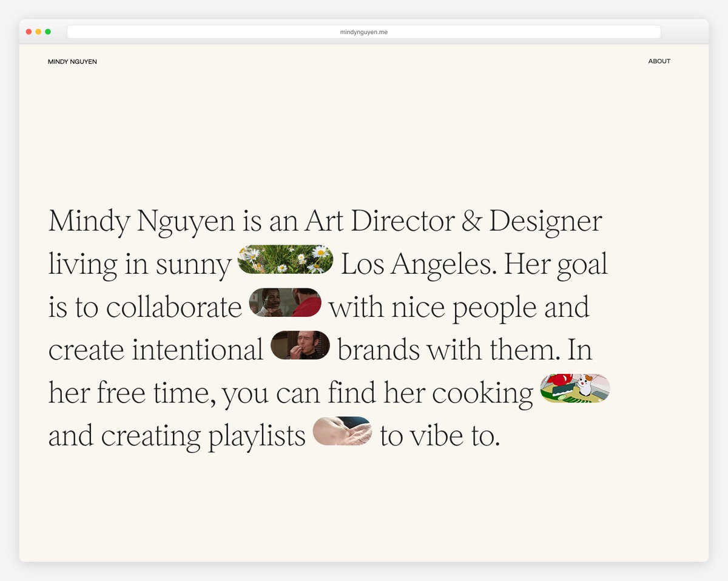Click the MINDY NGUYEN wordmark
728x581 pixels.
coord(72,61)
